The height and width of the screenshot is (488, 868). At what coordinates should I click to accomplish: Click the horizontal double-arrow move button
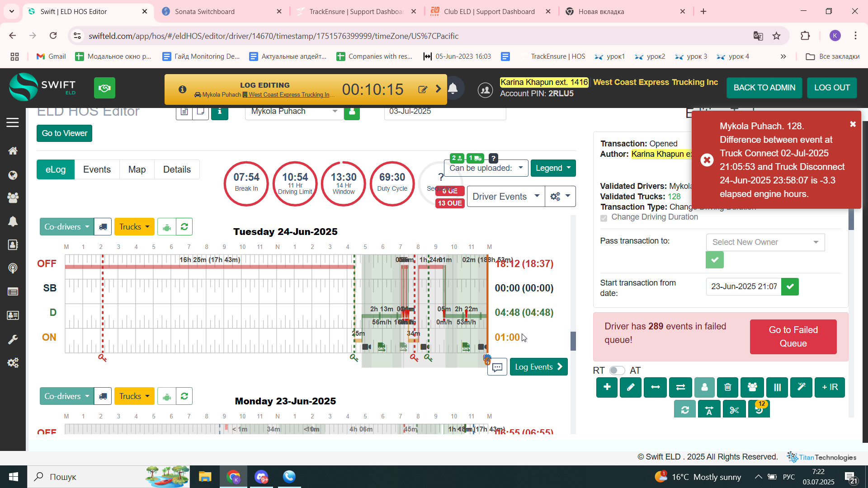pos(655,387)
